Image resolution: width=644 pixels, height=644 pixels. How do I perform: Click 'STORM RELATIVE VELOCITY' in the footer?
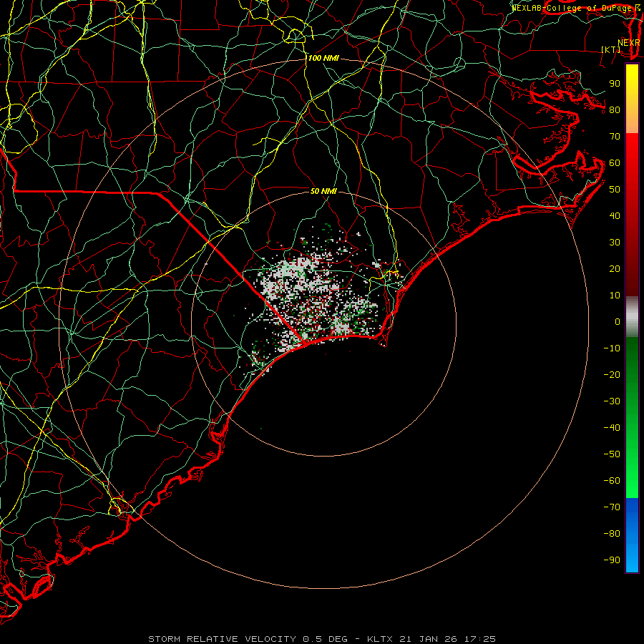[223, 639]
